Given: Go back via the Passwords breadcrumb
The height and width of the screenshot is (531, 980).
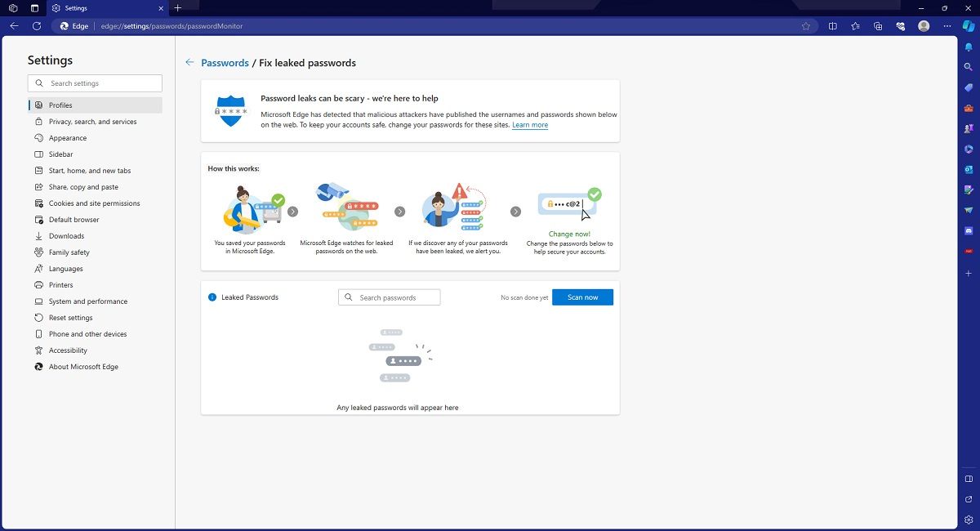Looking at the screenshot, I should coord(225,62).
